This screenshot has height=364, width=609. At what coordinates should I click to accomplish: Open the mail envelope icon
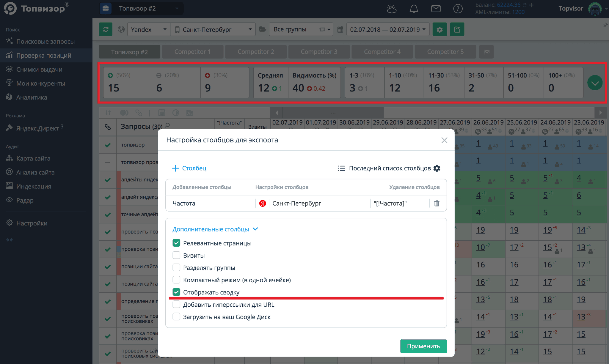point(436,9)
